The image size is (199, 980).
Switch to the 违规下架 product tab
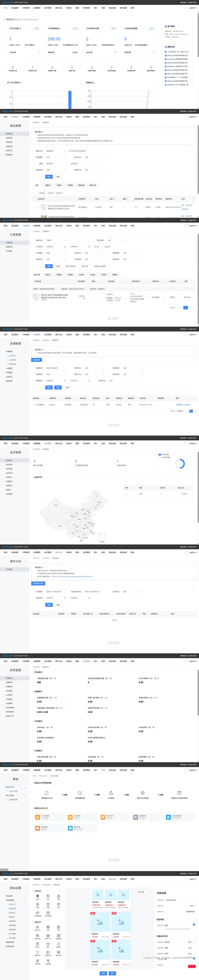(x=92, y=185)
